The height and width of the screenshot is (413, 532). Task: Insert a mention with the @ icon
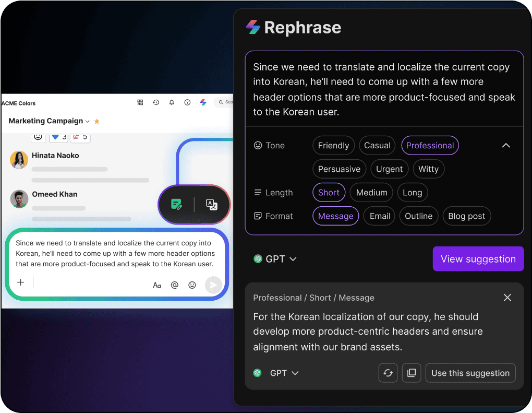coord(175,285)
